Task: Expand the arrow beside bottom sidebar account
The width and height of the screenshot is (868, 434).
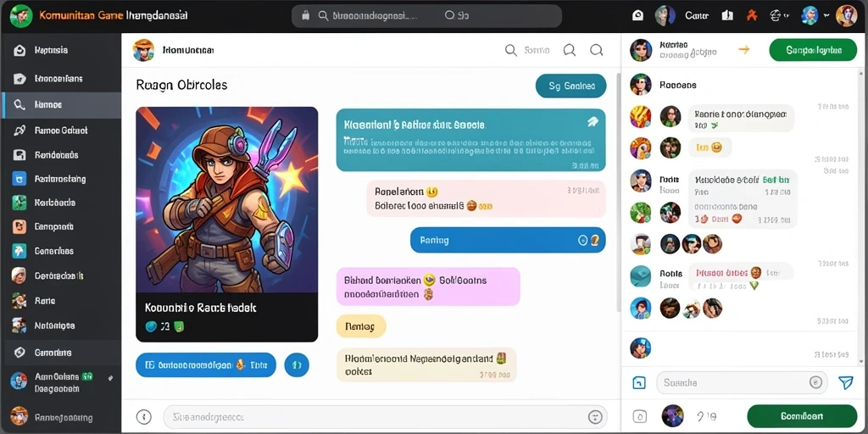Action: click(x=111, y=378)
